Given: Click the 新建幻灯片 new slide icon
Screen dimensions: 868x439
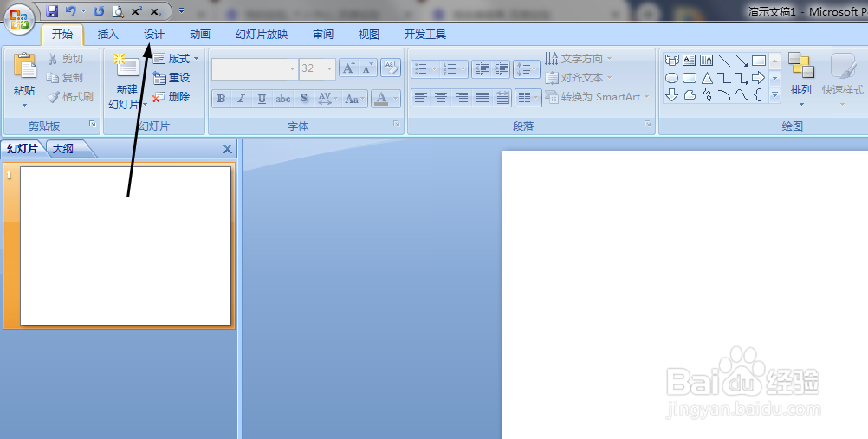Looking at the screenshot, I should 126,67.
